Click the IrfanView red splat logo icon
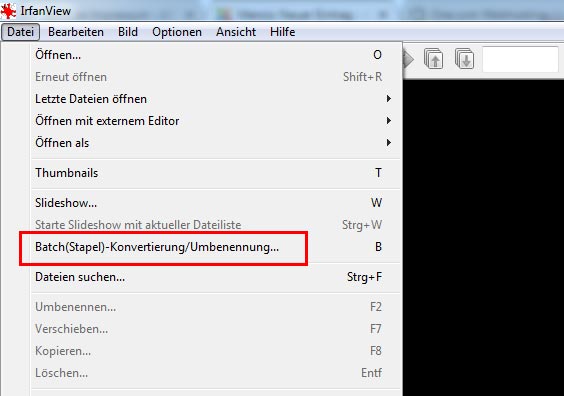The width and height of the screenshot is (564, 396). 8,10
